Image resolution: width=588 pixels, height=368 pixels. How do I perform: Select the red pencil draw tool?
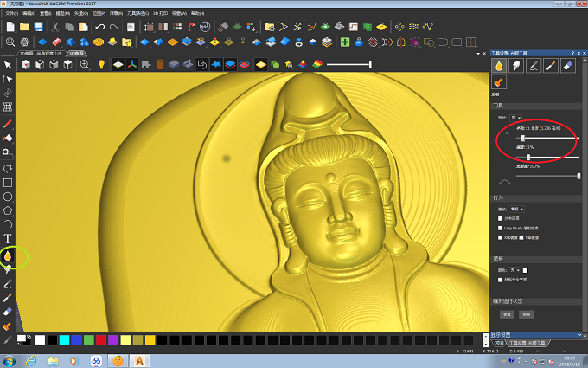tap(8, 124)
